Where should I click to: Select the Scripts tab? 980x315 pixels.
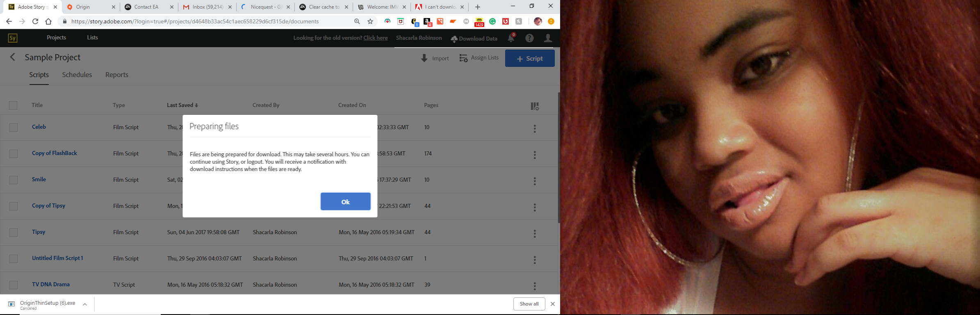(x=39, y=75)
